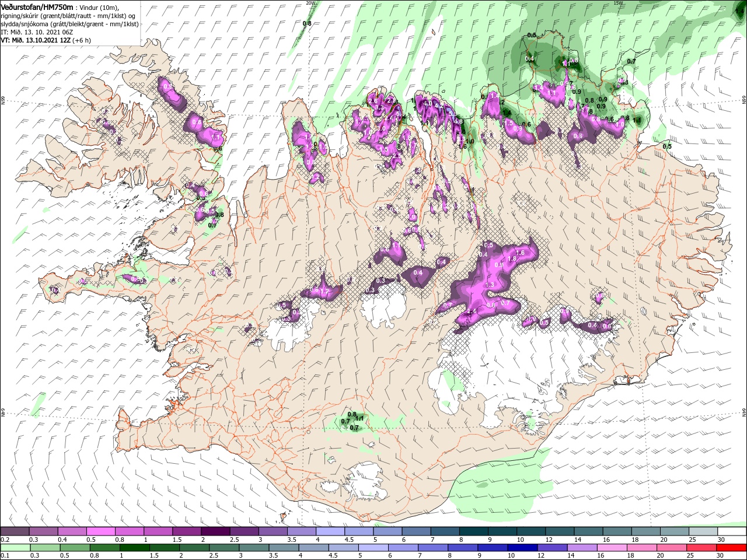The width and height of the screenshot is (747, 560).
Task: Pick the crimson 25 rain legend swatch
Action: (701, 548)
